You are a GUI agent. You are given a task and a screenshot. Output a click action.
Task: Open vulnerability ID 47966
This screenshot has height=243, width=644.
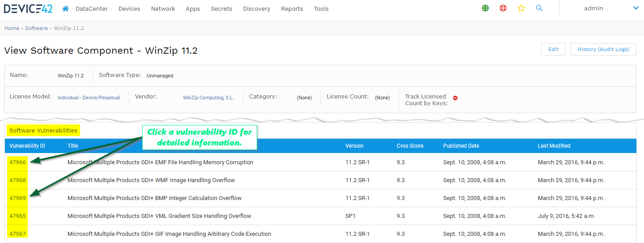(x=17, y=162)
